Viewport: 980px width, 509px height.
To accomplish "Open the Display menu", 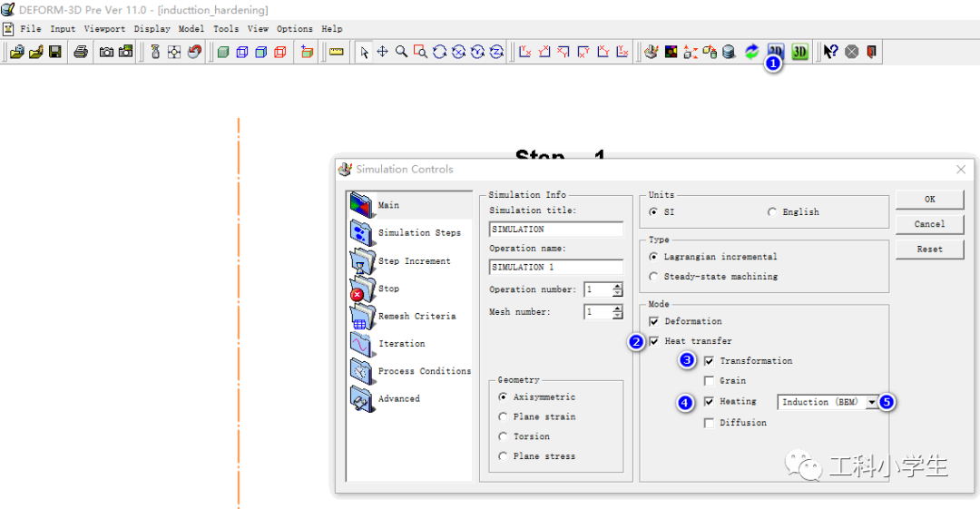I will pos(152,29).
